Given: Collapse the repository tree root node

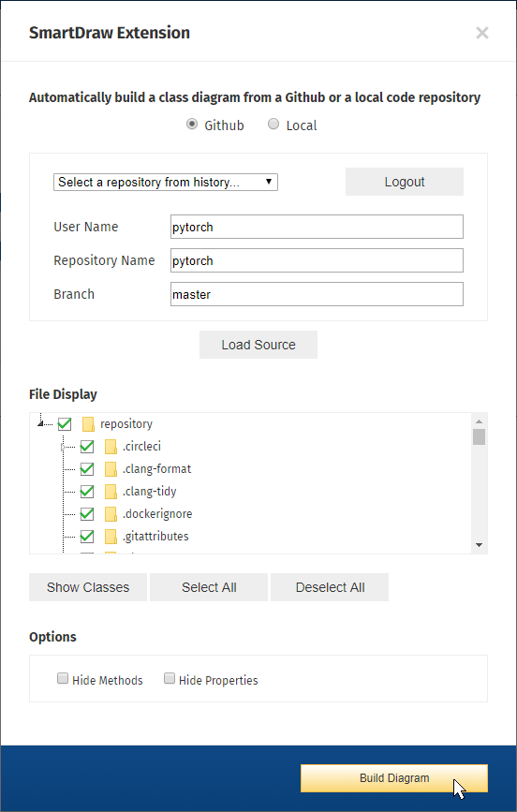Looking at the screenshot, I should (x=41, y=423).
